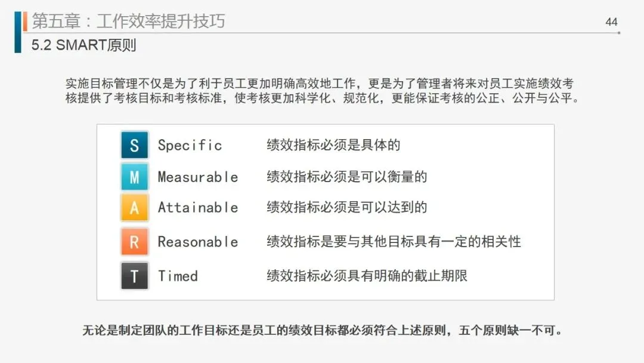Click the intro paragraph starting 实施目标管理
This screenshot has width=644, height=363.
click(322, 91)
